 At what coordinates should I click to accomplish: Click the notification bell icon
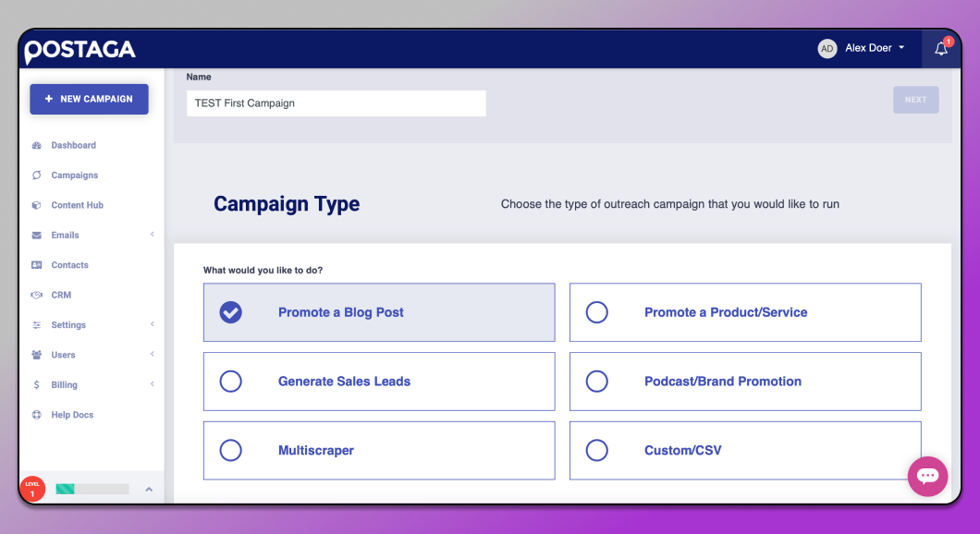pyautogui.click(x=941, y=49)
